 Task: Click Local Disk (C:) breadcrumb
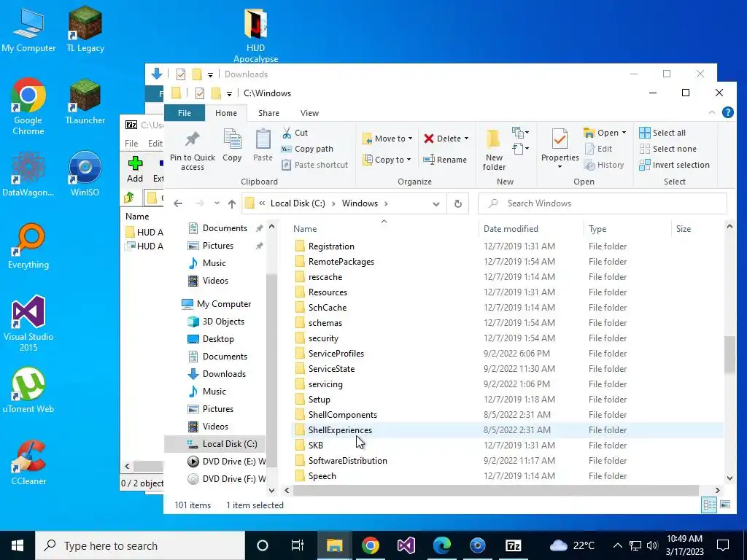298,203
